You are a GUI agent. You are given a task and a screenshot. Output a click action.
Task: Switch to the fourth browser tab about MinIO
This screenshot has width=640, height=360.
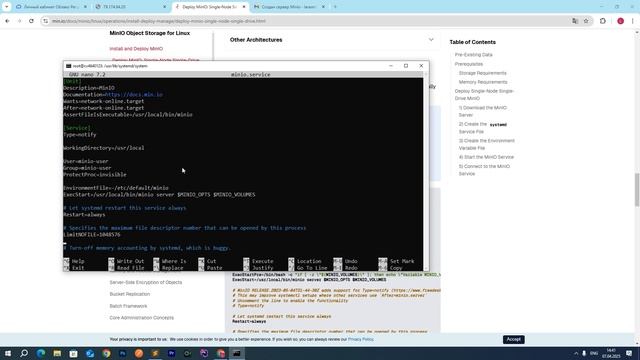click(x=289, y=7)
